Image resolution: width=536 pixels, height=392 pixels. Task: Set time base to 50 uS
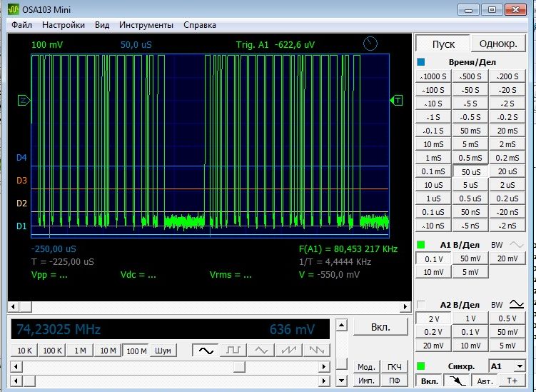point(471,171)
